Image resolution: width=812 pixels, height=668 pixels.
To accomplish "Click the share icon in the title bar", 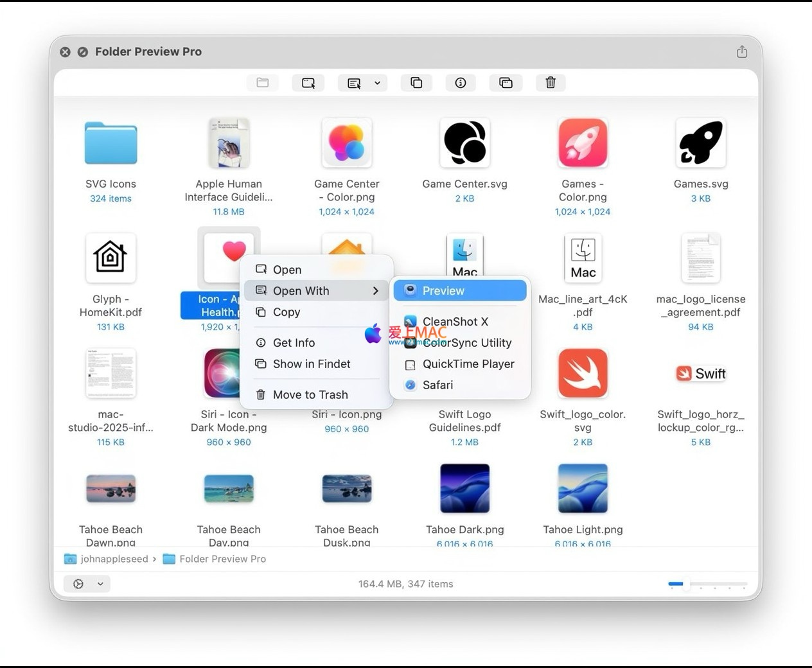I will pyautogui.click(x=742, y=52).
